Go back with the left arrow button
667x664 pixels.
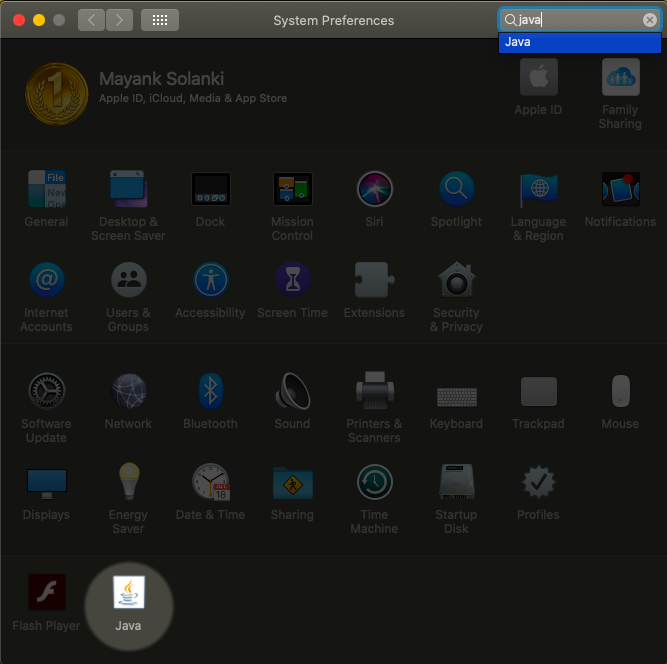point(91,20)
